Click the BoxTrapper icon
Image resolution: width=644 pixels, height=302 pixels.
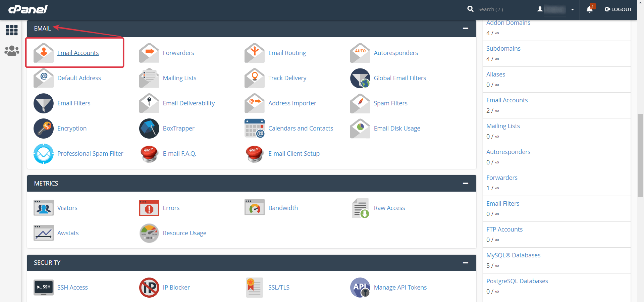point(149,129)
